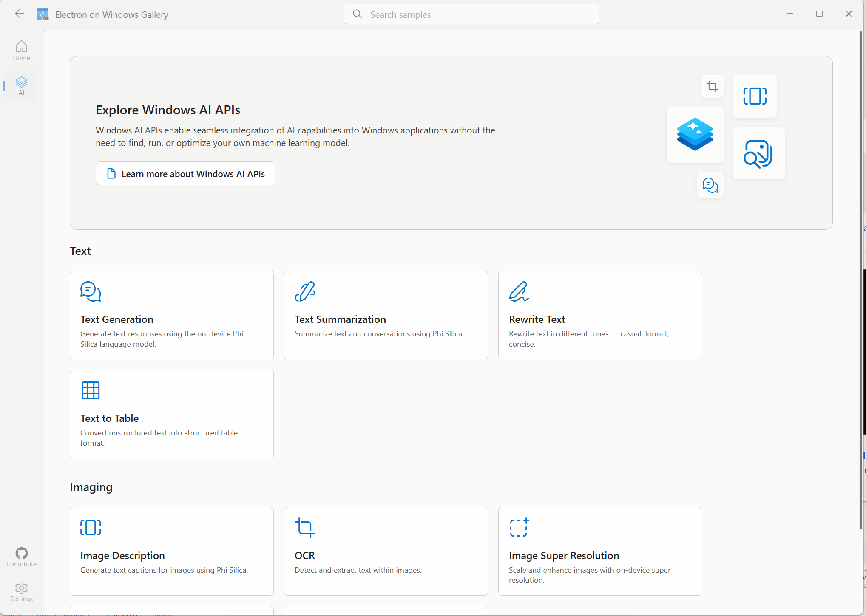
Task: Go to the Home sidebar item
Action: point(21,51)
